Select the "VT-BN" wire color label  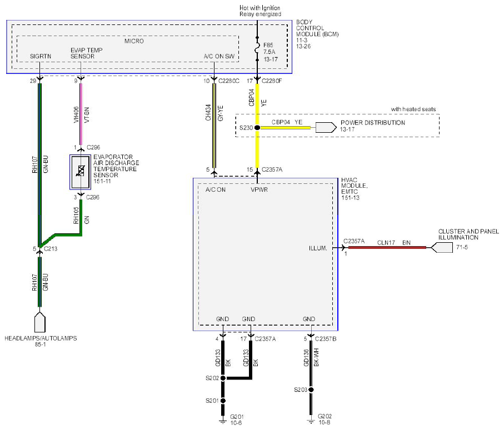87,115
